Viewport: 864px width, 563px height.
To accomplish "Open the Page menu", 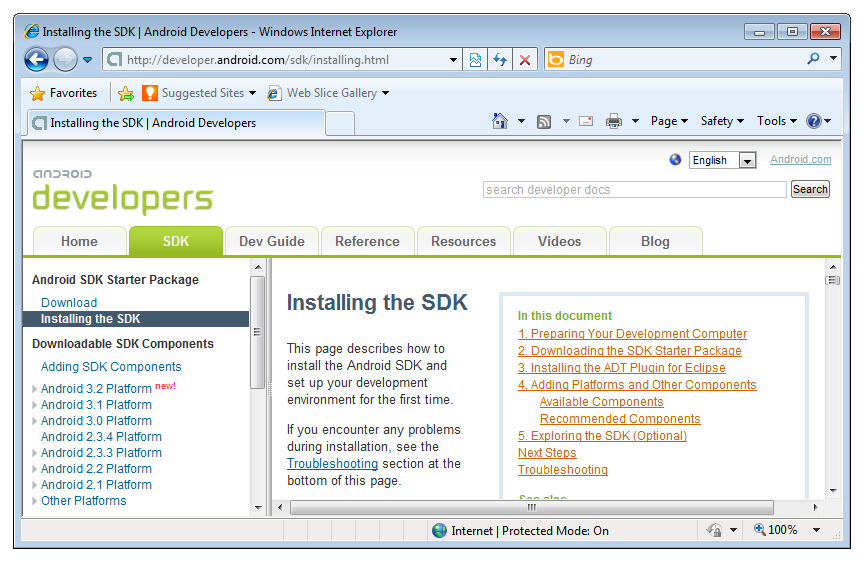I will pyautogui.click(x=669, y=121).
